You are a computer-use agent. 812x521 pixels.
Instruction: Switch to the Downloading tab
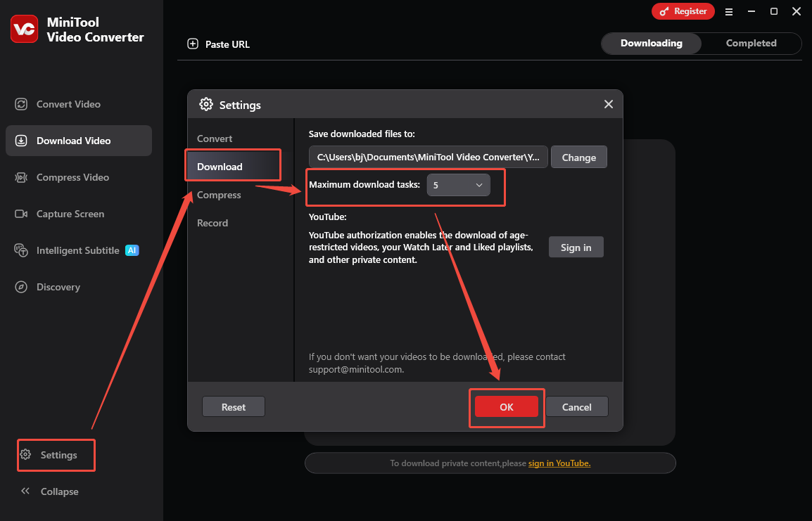(652, 44)
